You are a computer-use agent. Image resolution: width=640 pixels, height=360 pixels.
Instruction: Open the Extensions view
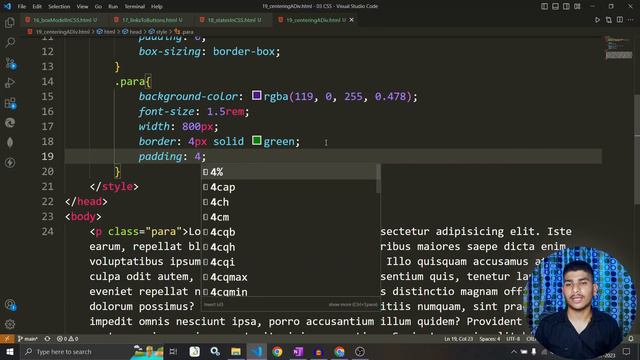click(x=10, y=103)
